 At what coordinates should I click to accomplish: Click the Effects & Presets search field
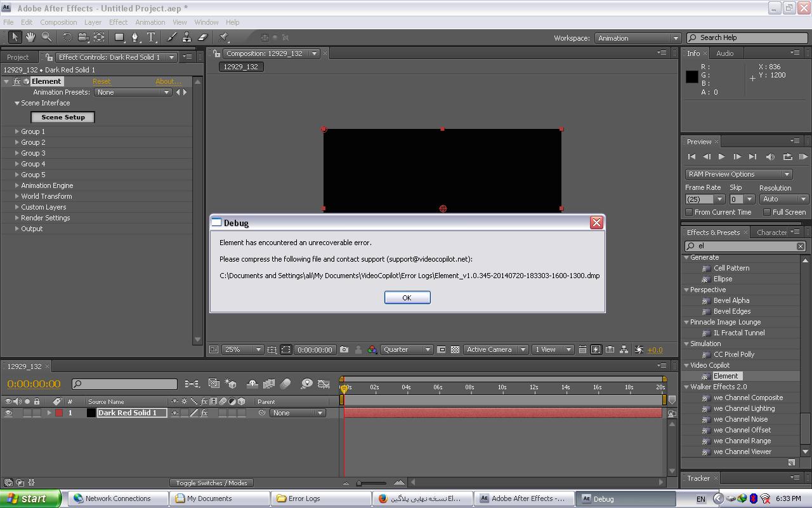pos(745,246)
